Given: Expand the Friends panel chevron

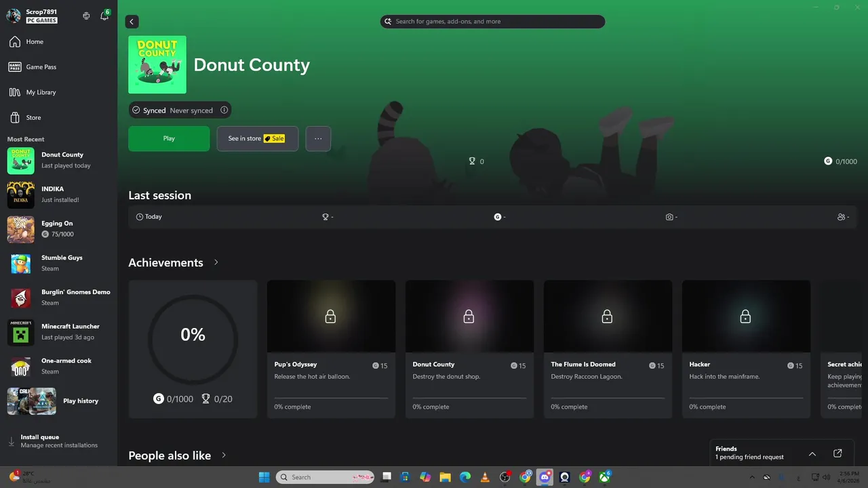Looking at the screenshot, I should point(812,453).
